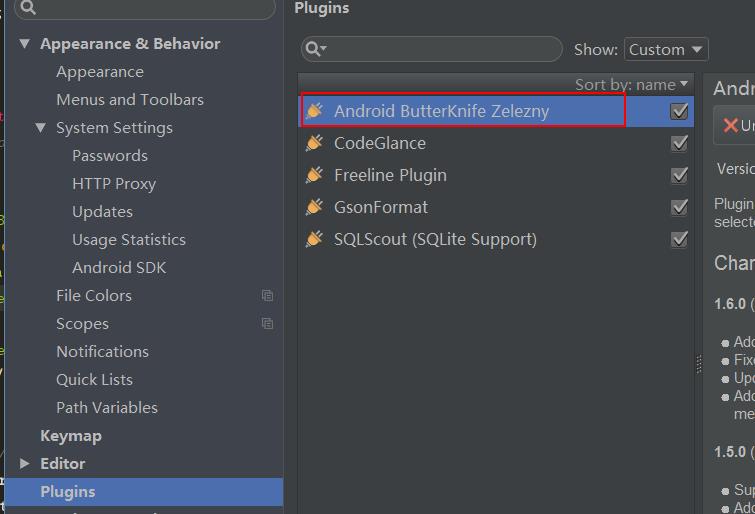Click the Android ButterKnife Zelezny plugin icon

(314, 111)
